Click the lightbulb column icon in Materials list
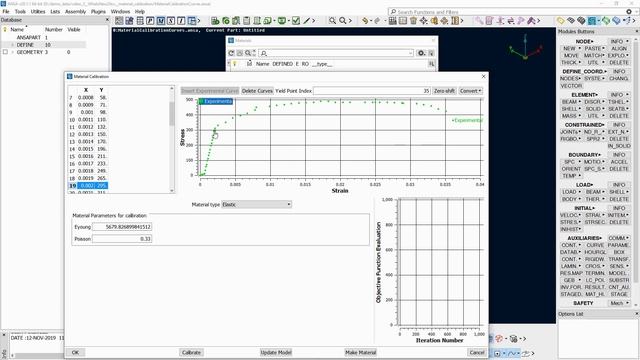Viewport: 640px width, 360px height. click(x=235, y=64)
